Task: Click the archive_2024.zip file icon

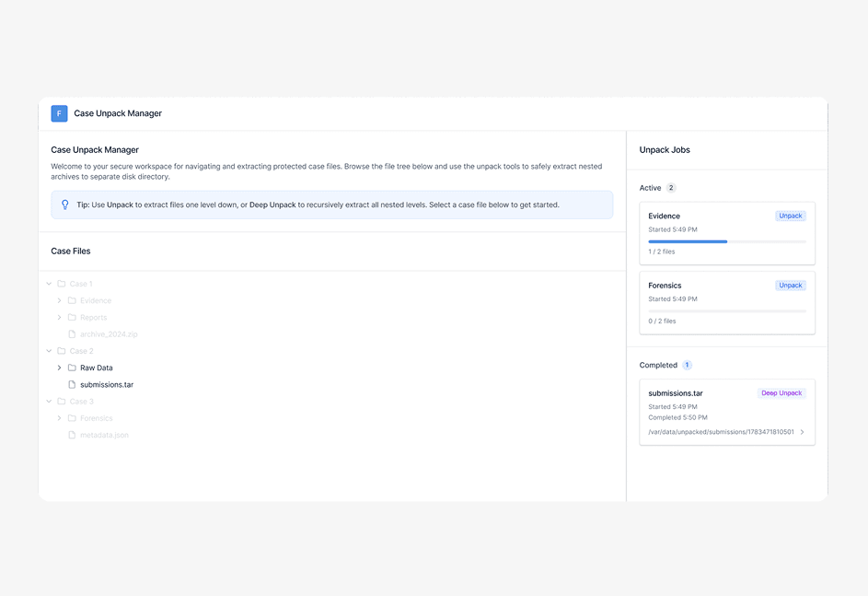Action: 72,334
